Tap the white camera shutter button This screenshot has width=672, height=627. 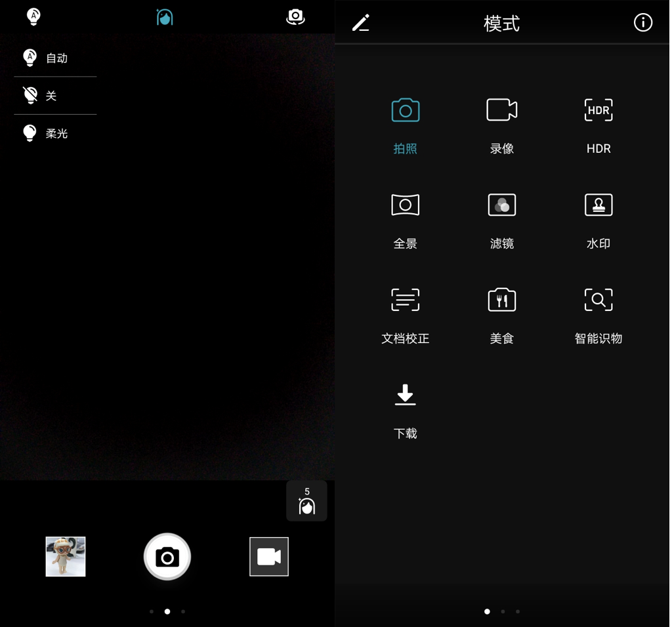pos(167,557)
